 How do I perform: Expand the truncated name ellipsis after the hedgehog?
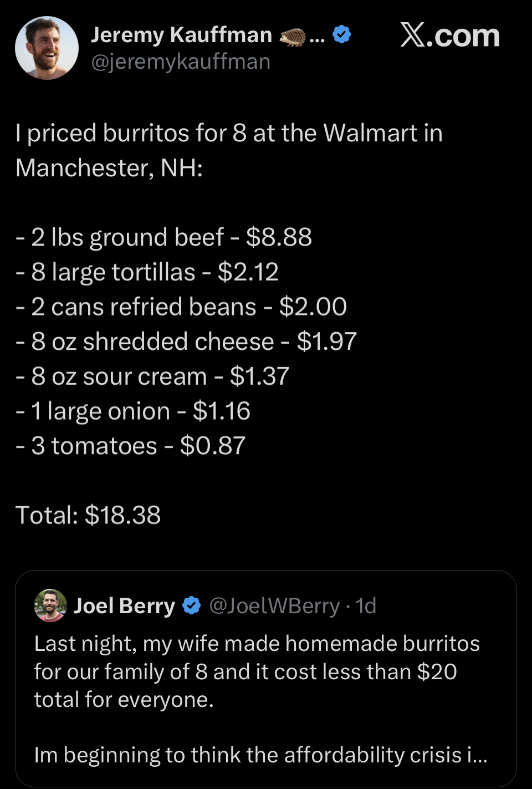coord(318,38)
